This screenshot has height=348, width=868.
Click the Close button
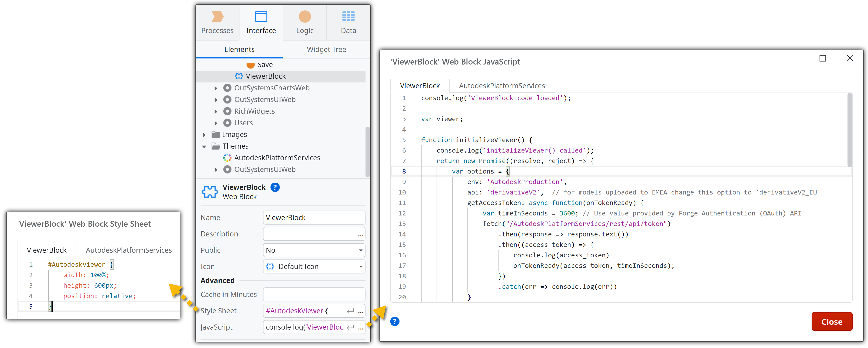pos(832,321)
